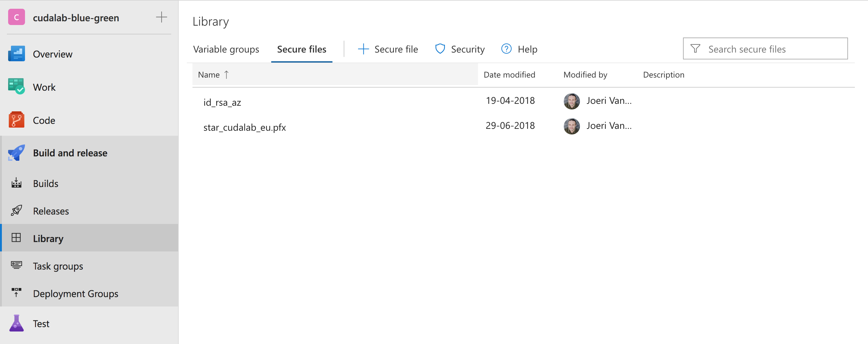Open the id_rsa_az secure file
Viewport: 868px width, 344px height.
coord(222,102)
